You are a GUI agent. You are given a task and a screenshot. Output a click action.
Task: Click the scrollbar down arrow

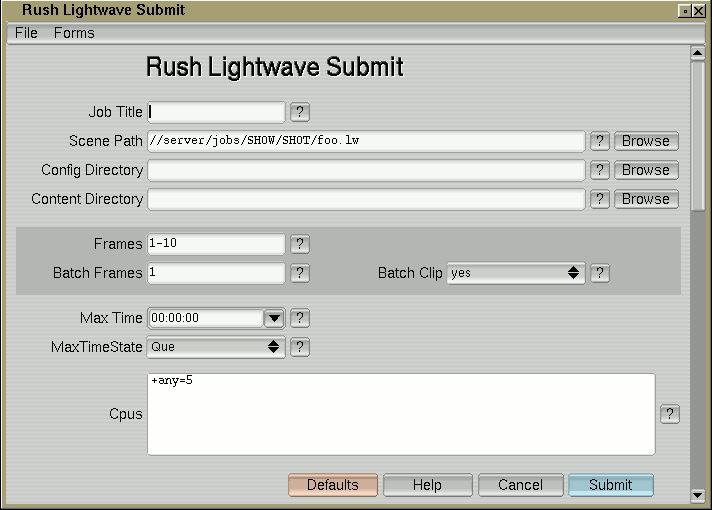(697, 495)
